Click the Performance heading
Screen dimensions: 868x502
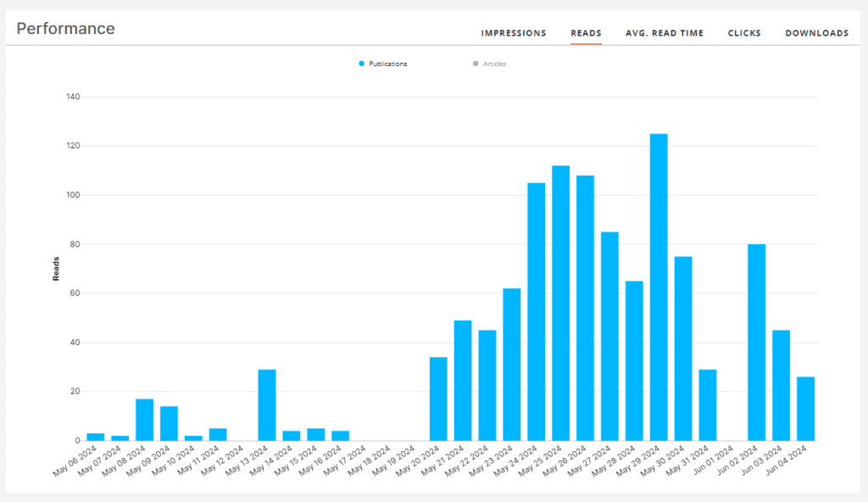point(65,29)
